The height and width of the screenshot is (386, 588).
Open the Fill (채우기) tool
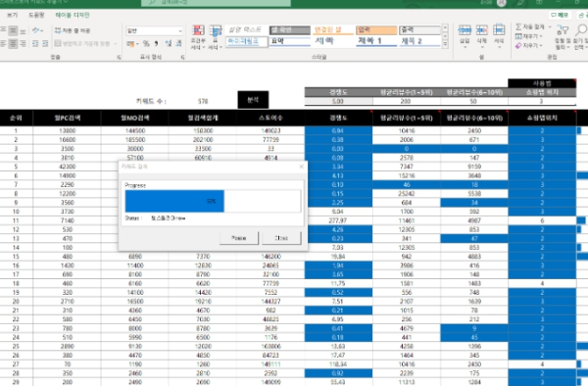(528, 36)
